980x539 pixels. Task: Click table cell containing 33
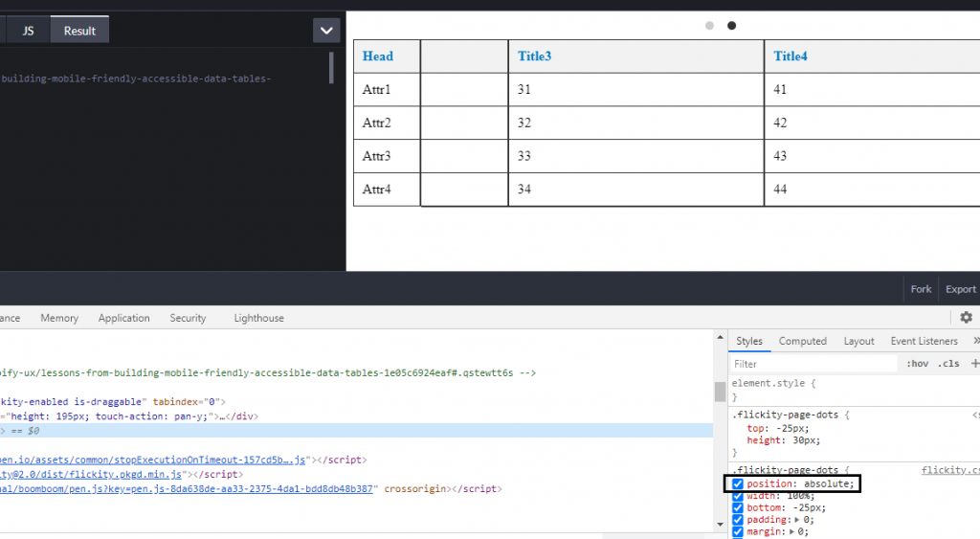[636, 156]
